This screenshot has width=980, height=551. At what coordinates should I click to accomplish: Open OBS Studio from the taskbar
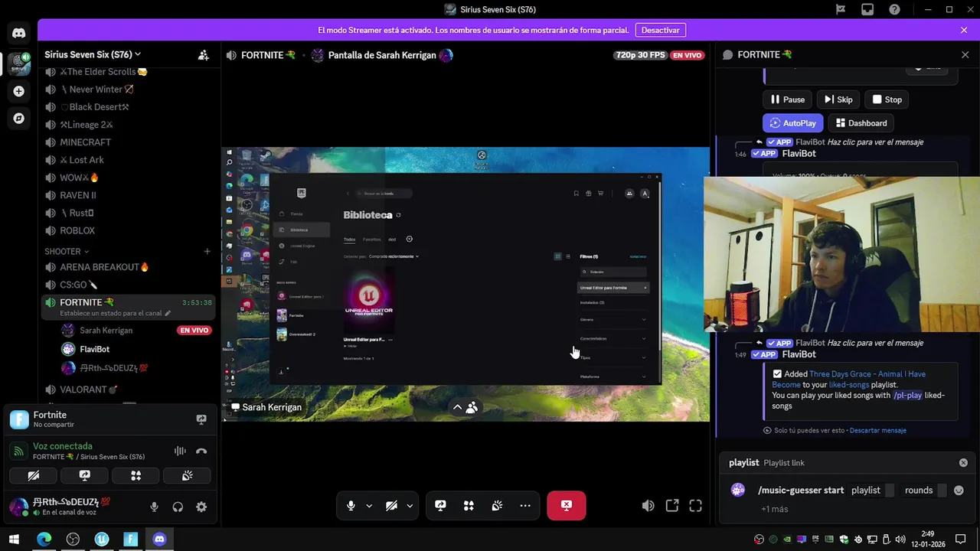click(73, 540)
